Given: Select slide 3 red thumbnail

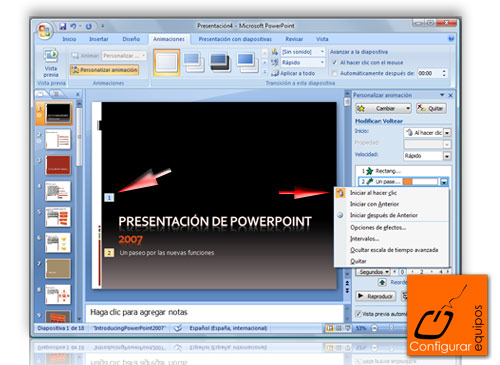Looking at the screenshot, I should tap(58, 165).
